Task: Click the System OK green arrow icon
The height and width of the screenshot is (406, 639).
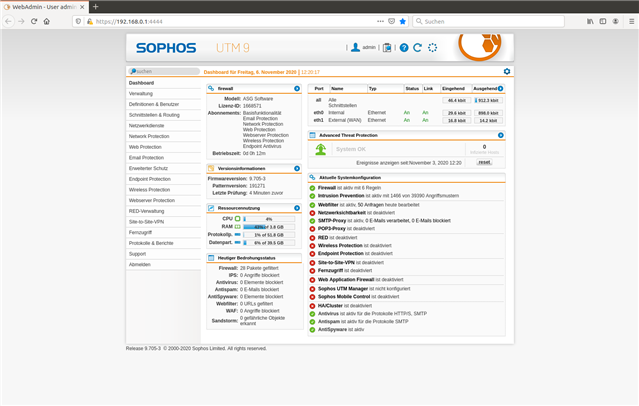Action: pyautogui.click(x=321, y=149)
